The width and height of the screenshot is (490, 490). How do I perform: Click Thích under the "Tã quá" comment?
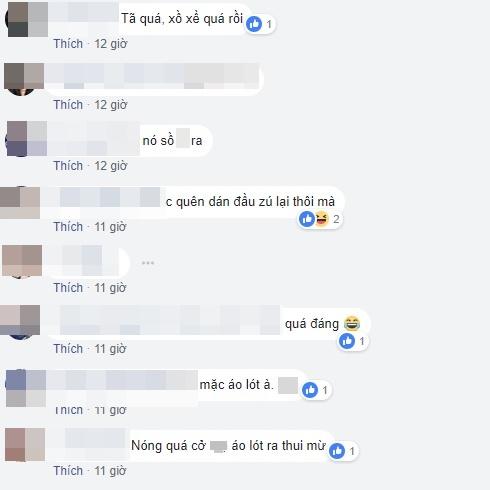[x=68, y=44]
